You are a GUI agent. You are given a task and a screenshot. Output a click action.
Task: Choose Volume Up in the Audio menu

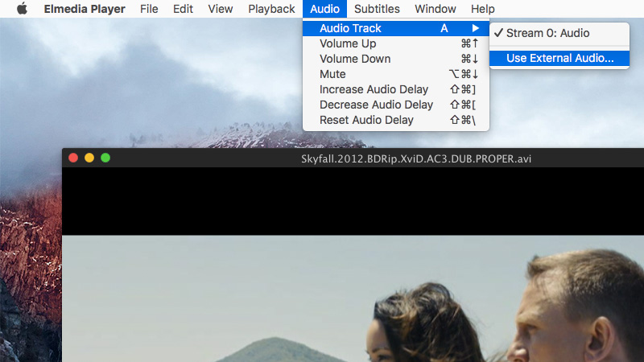point(396,43)
